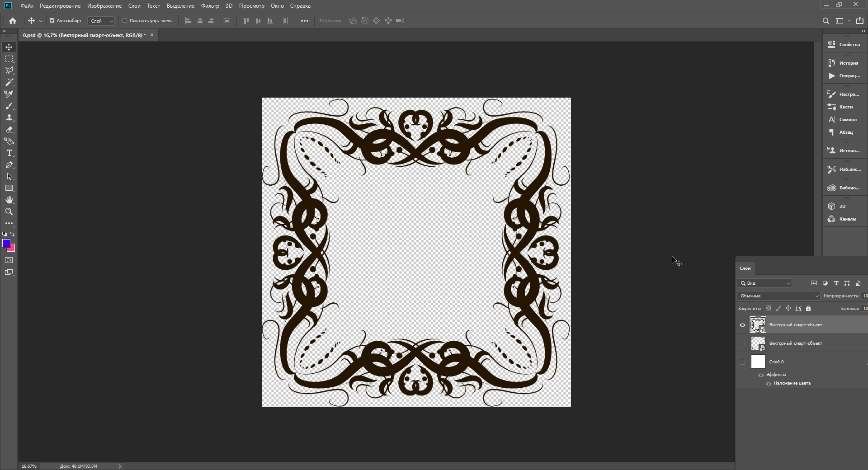Open the Изображение menu

pos(104,6)
